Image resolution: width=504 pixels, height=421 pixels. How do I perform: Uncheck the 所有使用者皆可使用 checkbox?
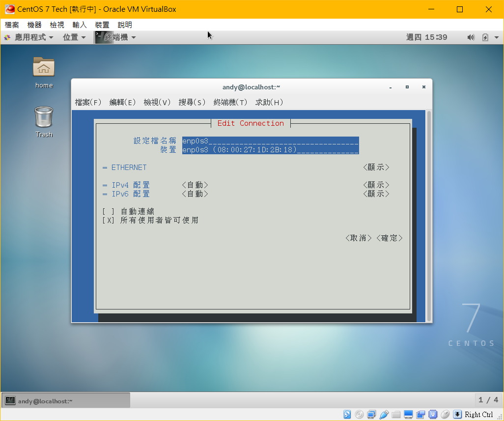pos(108,220)
